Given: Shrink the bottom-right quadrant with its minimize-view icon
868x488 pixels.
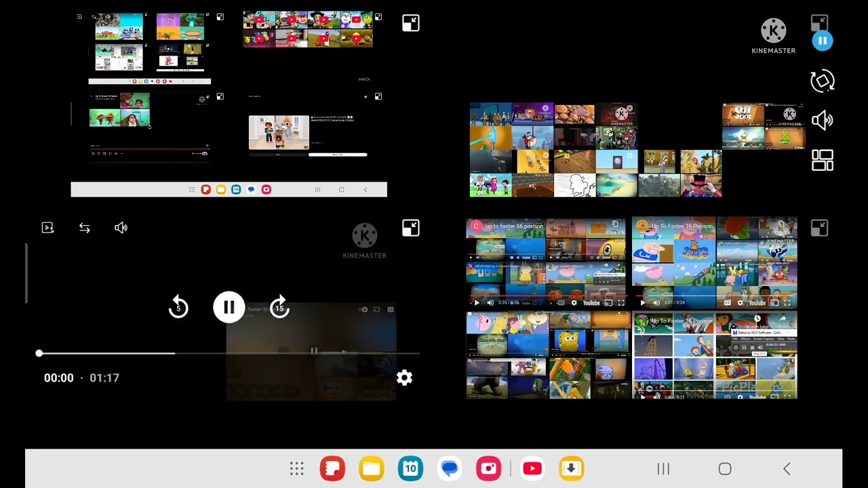Looking at the screenshot, I should 819,228.
